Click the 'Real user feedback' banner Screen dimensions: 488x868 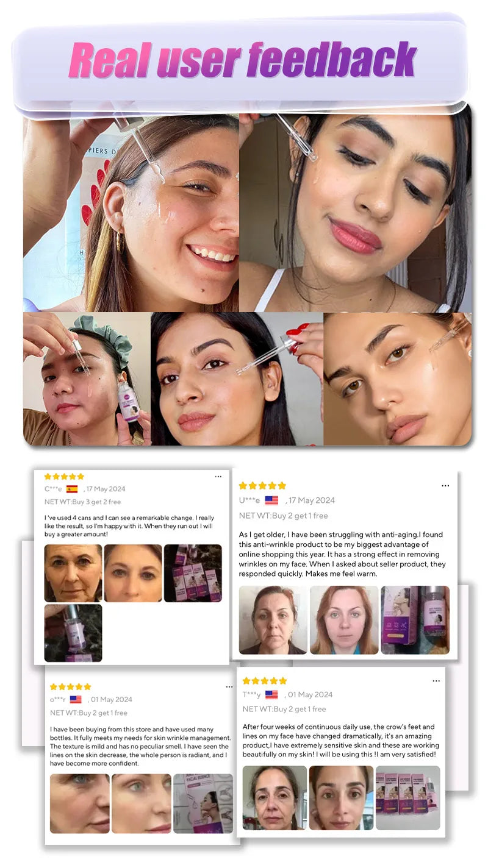242,61
